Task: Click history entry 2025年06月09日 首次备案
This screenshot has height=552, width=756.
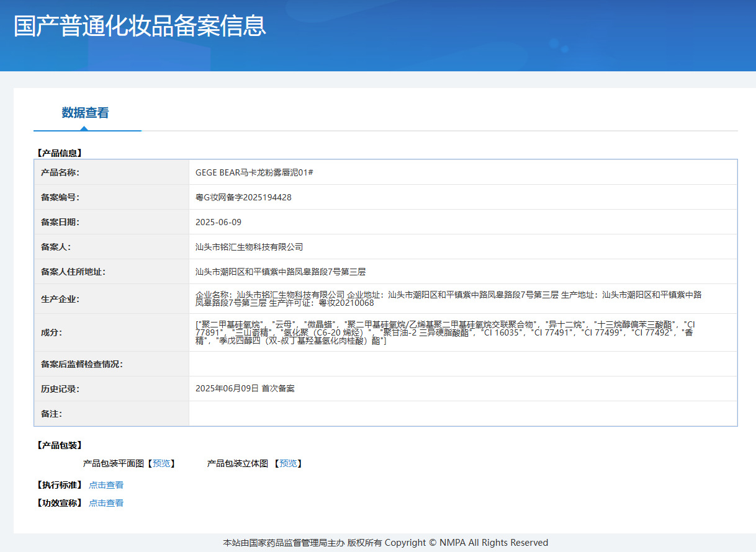Action: [245, 388]
